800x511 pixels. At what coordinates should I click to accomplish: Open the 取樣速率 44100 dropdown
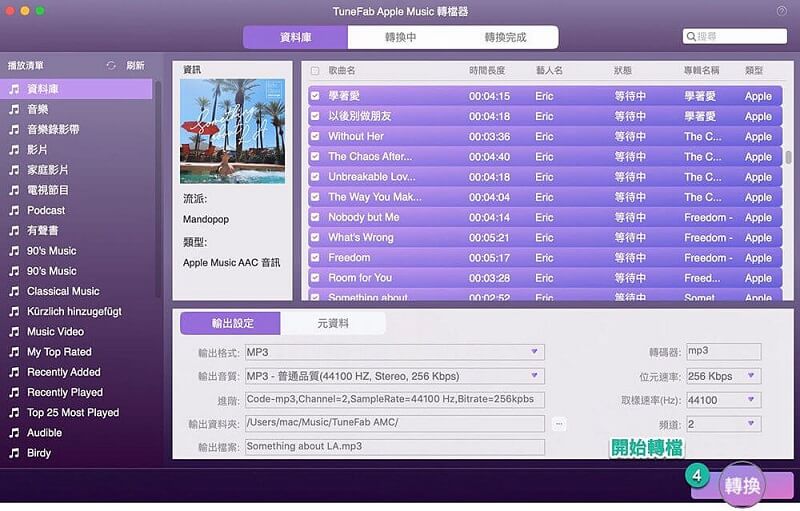tap(723, 400)
